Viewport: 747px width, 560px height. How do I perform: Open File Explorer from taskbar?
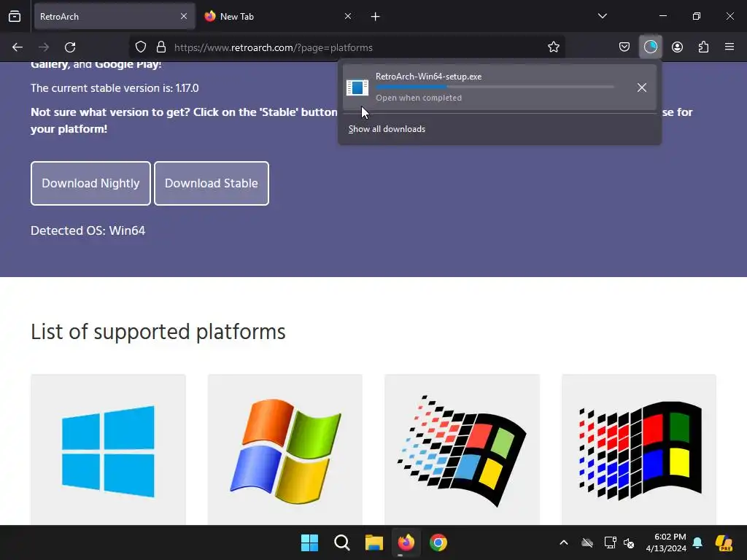pyautogui.click(x=374, y=542)
